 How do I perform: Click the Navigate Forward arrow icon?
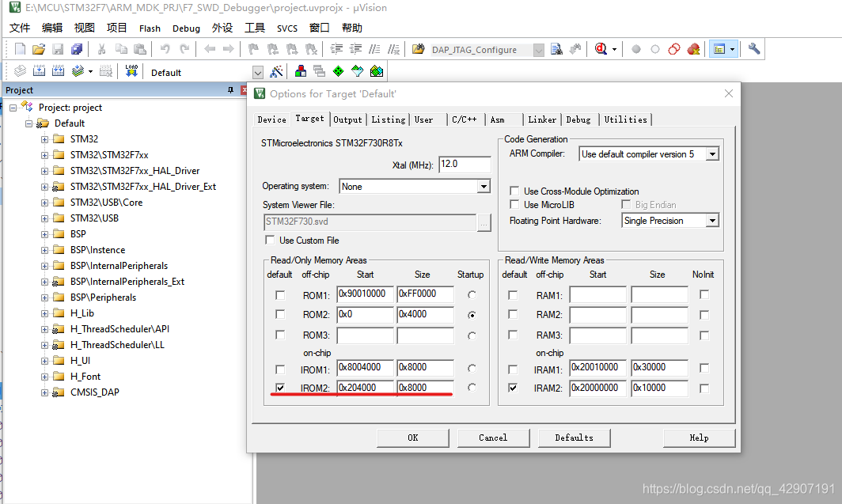click(228, 49)
